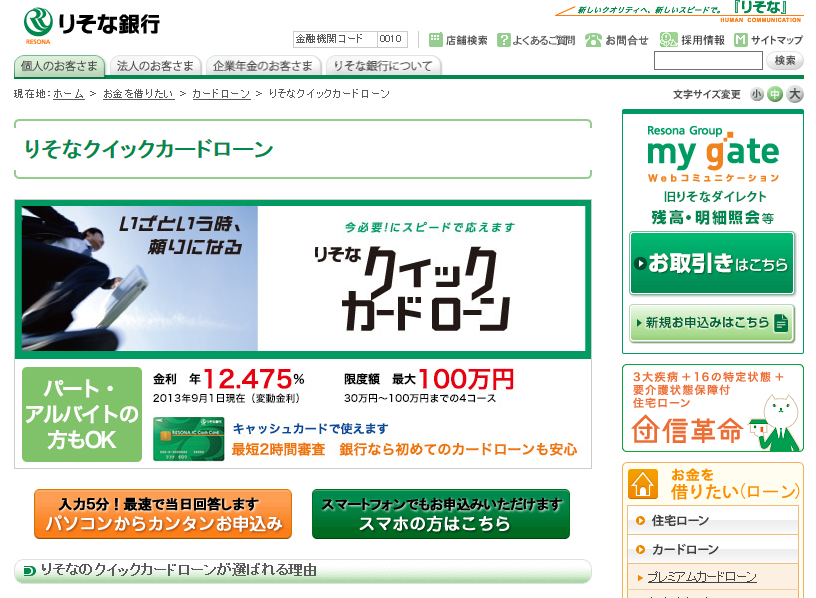
Task: Click お金を借りたい(ローン) sidebar heading
Action: pyautogui.click(x=735, y=484)
